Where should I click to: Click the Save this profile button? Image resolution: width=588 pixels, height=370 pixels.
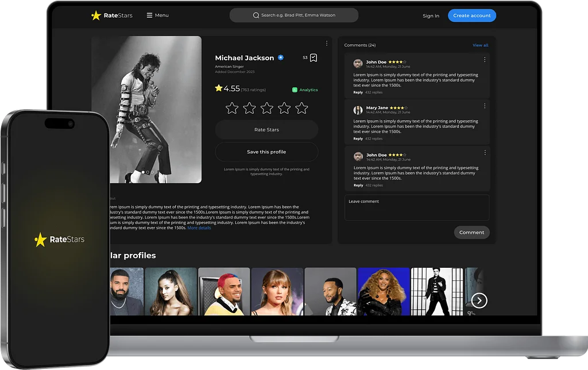pyautogui.click(x=266, y=152)
